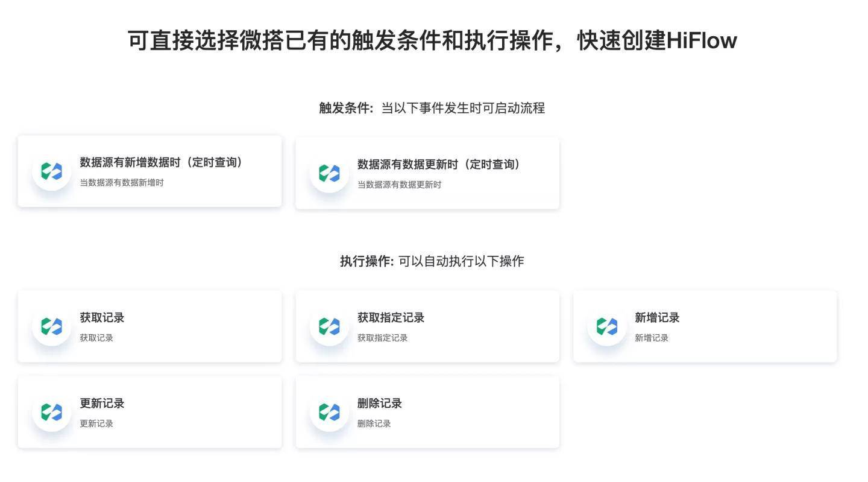Image resolution: width=868 pixels, height=482 pixels.
Task: Click icon on 数据源有数据更新时 card
Action: pyautogui.click(x=329, y=173)
